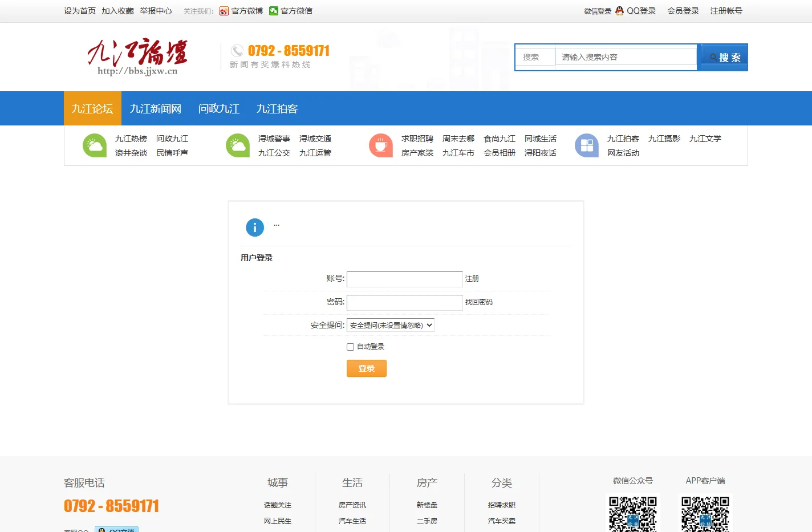Open the 食尚九江 board link

coord(500,139)
